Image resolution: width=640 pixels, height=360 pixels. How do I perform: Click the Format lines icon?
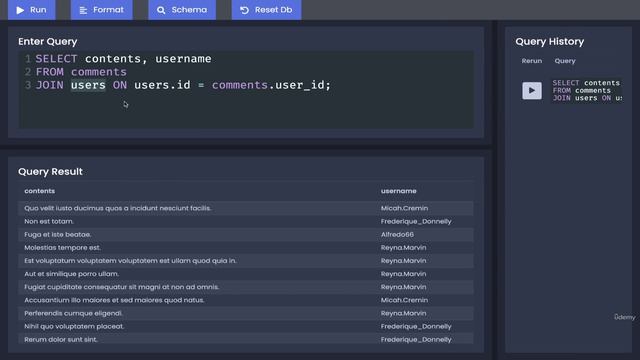[x=83, y=10]
